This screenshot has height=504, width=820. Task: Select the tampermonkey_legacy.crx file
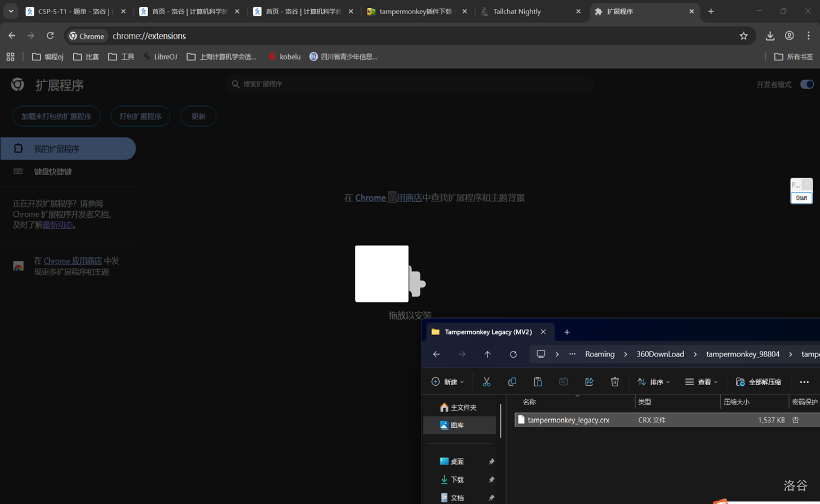tap(568, 420)
